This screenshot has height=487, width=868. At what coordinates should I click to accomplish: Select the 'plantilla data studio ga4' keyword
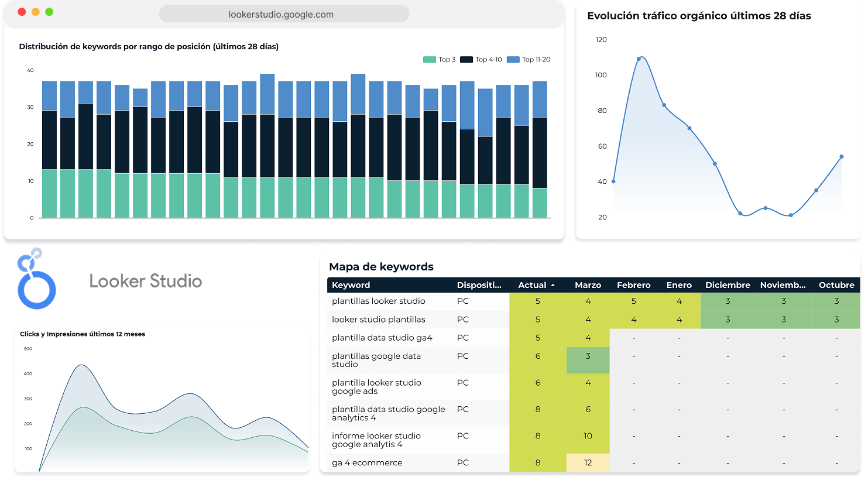click(382, 338)
